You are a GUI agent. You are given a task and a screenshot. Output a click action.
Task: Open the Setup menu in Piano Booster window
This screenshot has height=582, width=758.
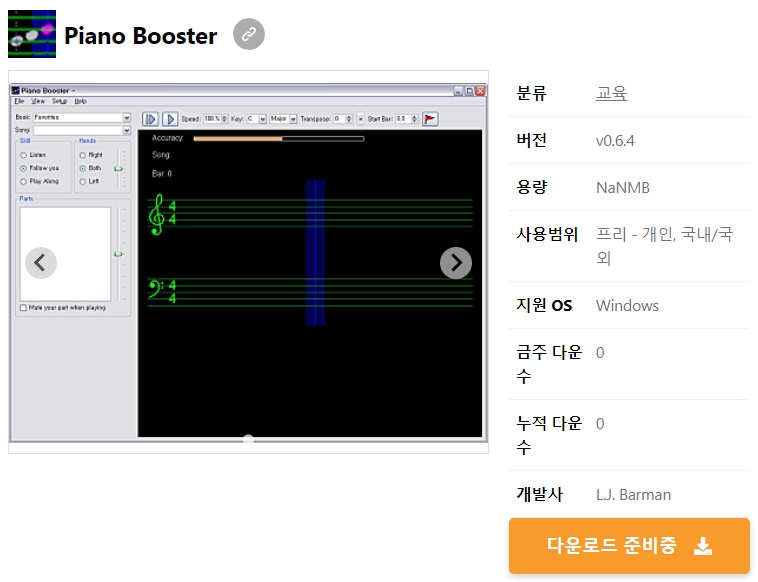pyautogui.click(x=59, y=101)
